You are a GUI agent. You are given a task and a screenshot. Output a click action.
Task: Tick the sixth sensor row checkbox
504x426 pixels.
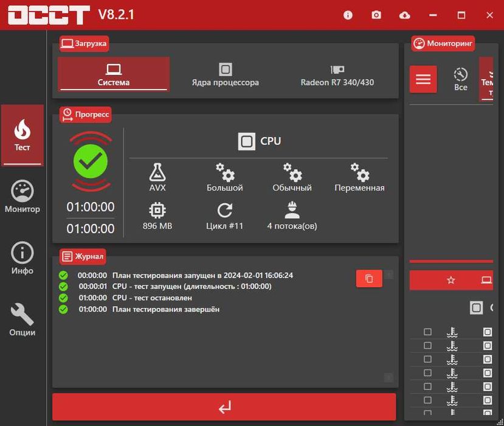point(427,400)
